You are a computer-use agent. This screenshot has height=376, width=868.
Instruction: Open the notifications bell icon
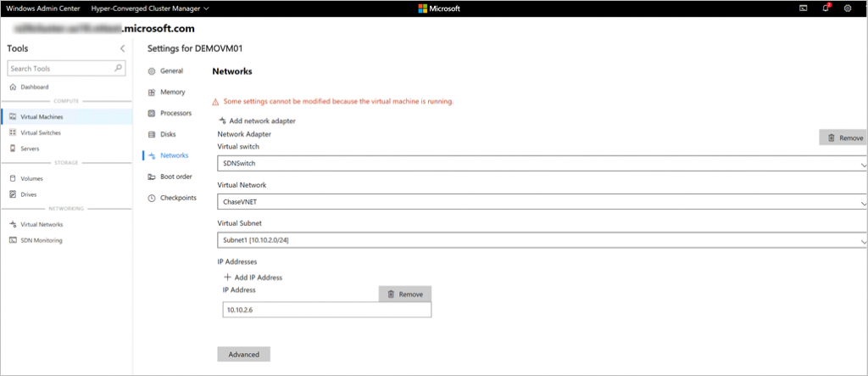click(826, 8)
